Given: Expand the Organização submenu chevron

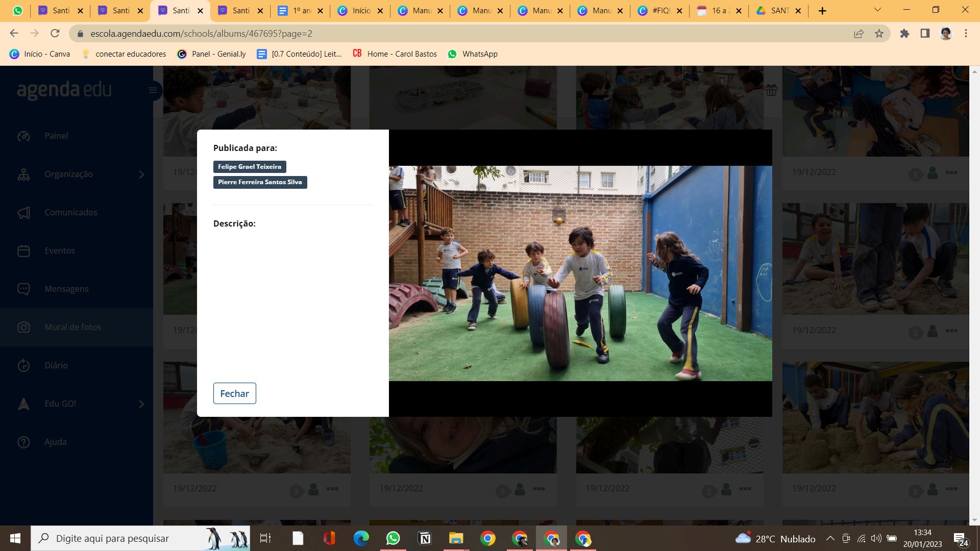Looking at the screenshot, I should point(141,174).
